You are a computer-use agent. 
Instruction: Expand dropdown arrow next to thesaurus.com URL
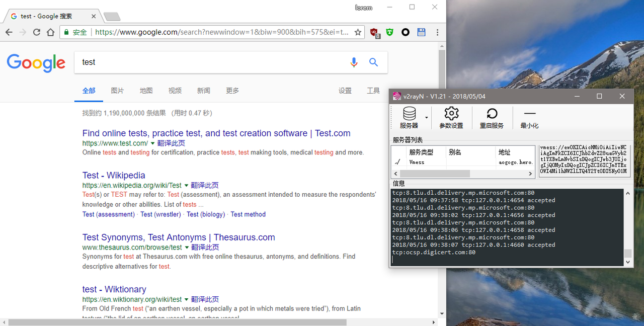pyautogui.click(x=187, y=248)
